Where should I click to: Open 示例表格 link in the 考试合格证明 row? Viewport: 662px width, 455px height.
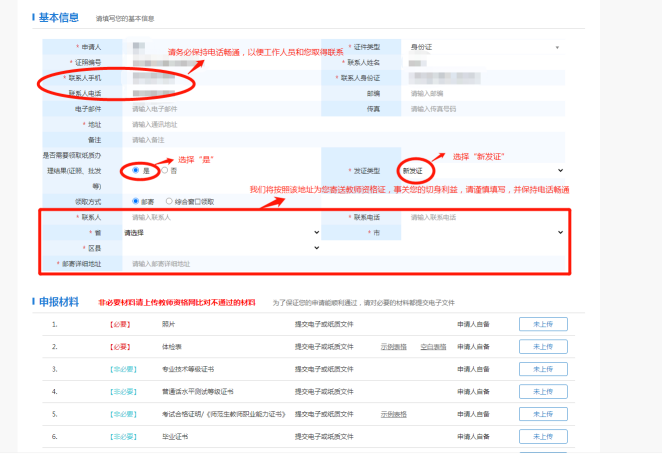tap(393, 414)
